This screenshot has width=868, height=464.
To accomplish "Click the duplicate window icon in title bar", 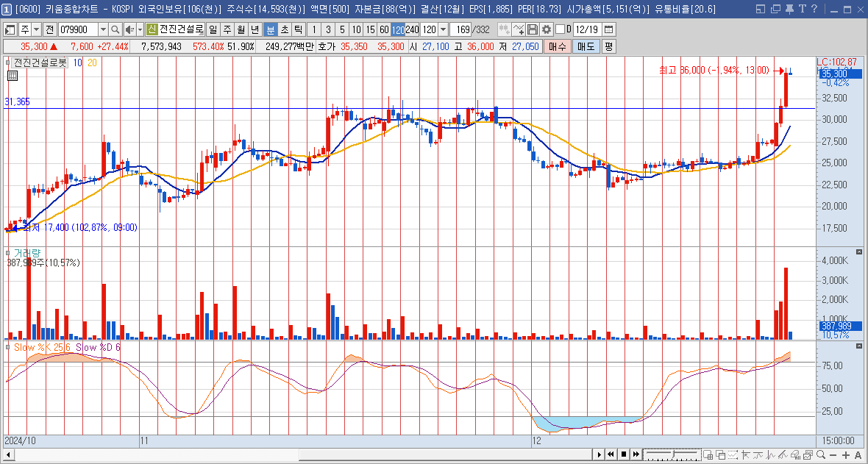I will (775, 9).
